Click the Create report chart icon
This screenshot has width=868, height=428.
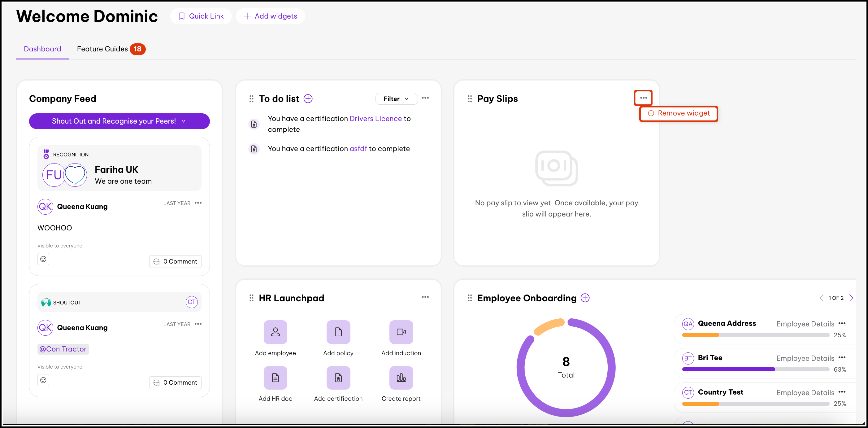pyautogui.click(x=401, y=378)
